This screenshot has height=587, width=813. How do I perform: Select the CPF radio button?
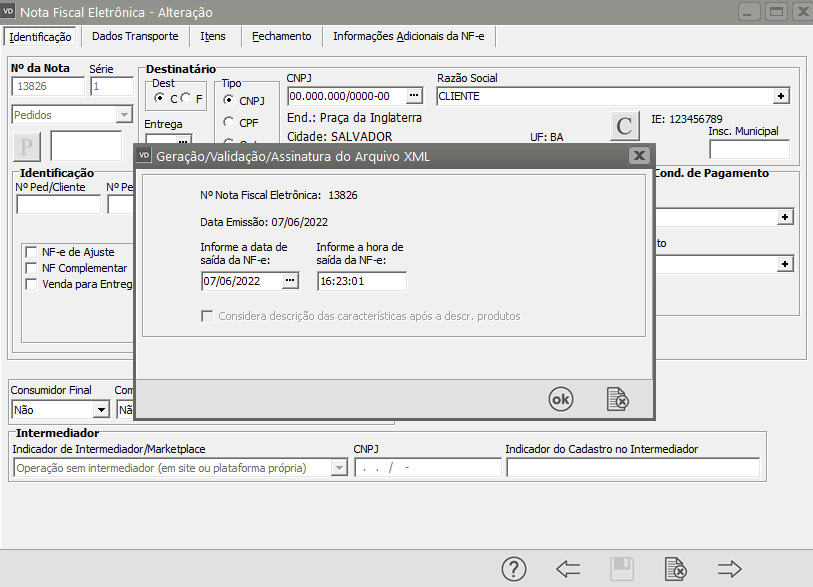229,122
